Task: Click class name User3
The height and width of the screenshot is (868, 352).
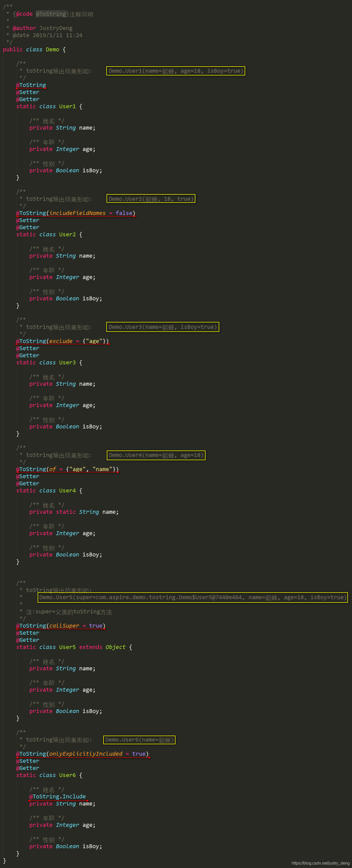Action: coord(67,363)
